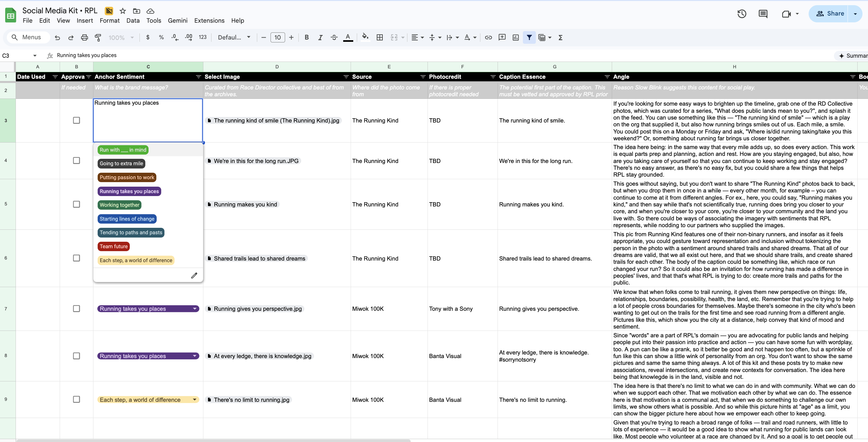Open the Extensions menu

click(209, 20)
